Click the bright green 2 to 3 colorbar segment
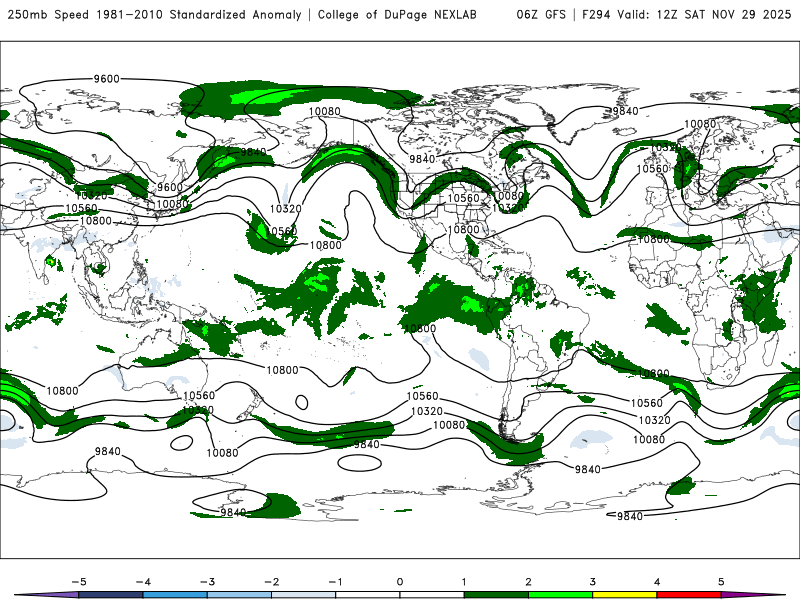Image resolution: width=800 pixels, height=600 pixels. tap(560, 595)
